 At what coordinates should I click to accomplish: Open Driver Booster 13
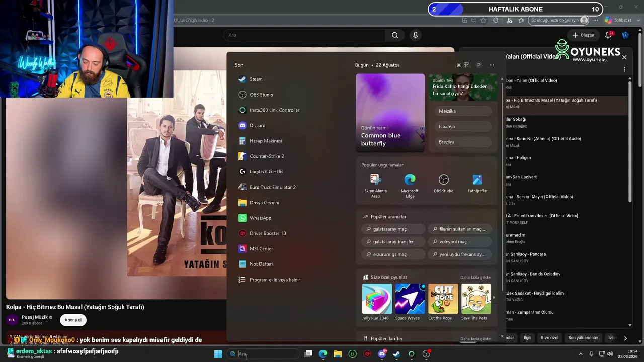click(291, 233)
